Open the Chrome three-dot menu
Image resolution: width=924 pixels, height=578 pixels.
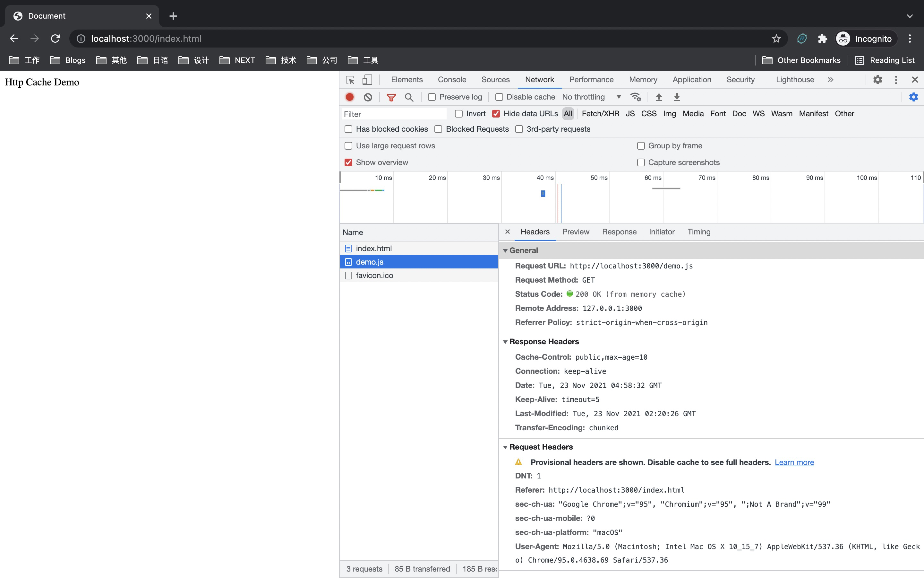coord(910,39)
